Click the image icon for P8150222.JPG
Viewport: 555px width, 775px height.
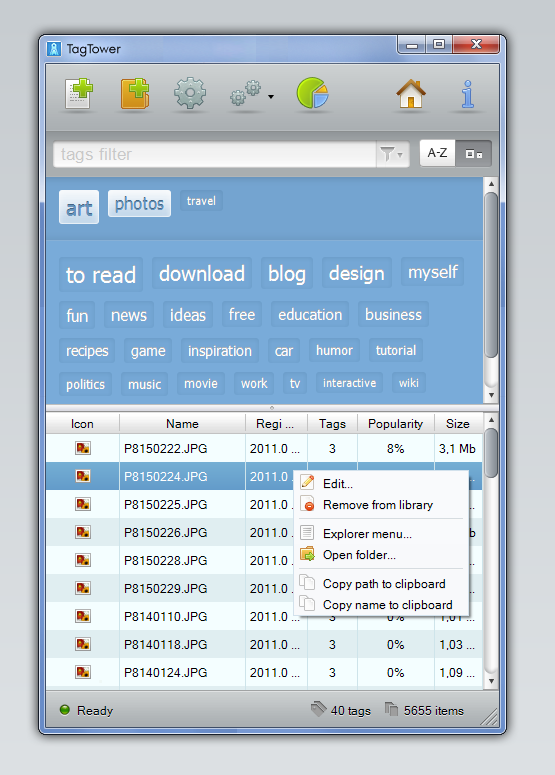(83, 448)
